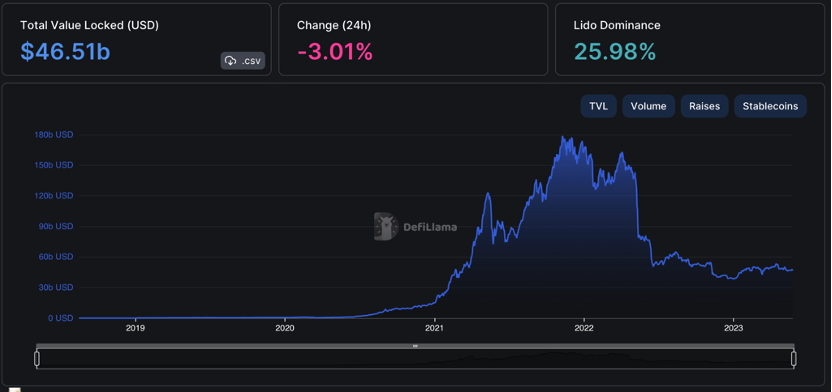Toggle the TVL chart series
The image size is (832, 392).
coord(599,106)
